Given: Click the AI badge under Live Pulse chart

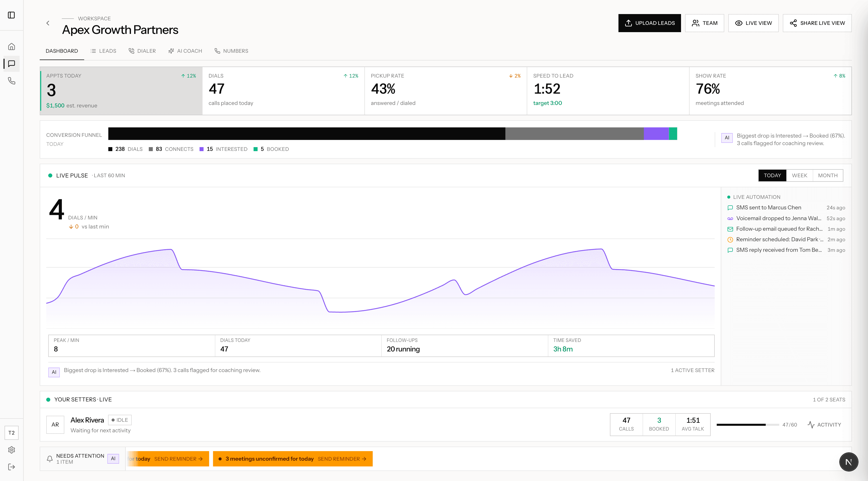Looking at the screenshot, I should [x=54, y=372].
